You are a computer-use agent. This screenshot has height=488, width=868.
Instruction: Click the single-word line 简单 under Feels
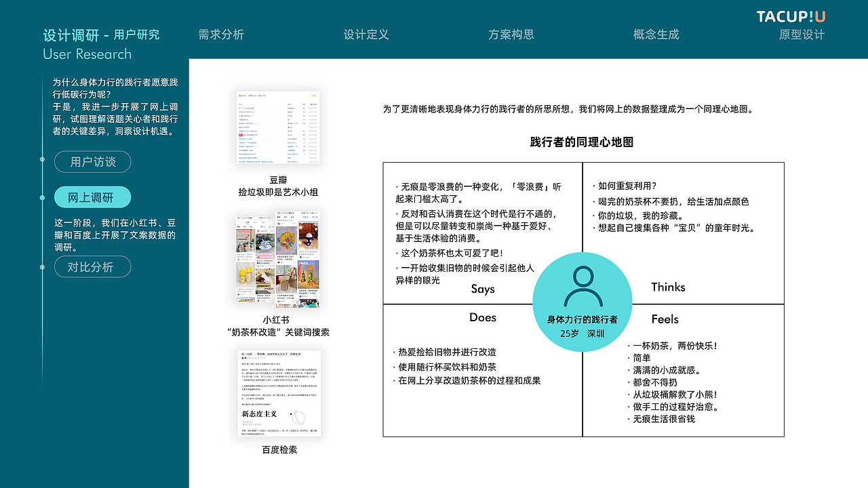[x=639, y=358]
